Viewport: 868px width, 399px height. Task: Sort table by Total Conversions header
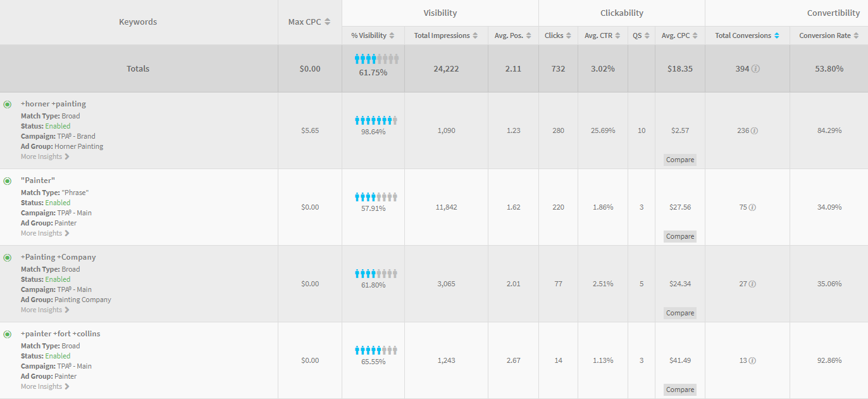(x=747, y=35)
